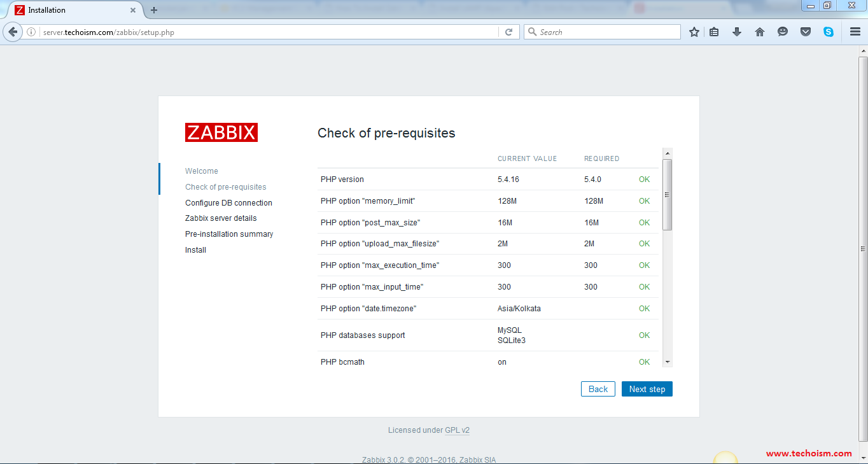The image size is (868, 464).
Task: Open downloads arrow icon
Action: click(737, 32)
